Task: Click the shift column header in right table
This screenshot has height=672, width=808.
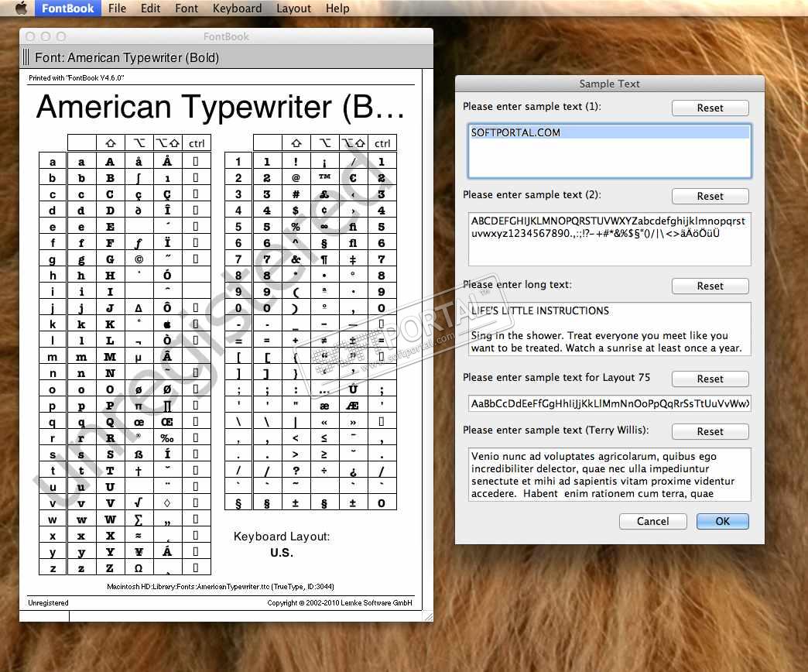Action: (296, 142)
